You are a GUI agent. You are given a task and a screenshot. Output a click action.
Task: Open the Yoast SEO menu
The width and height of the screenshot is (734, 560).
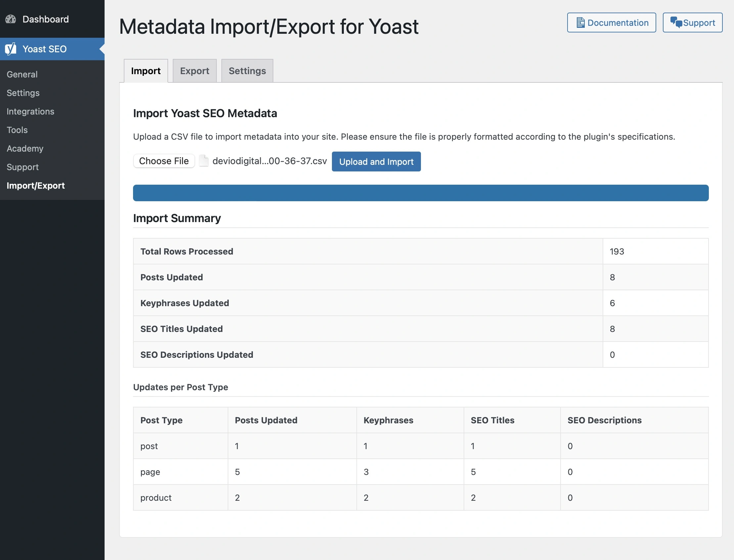(52, 49)
